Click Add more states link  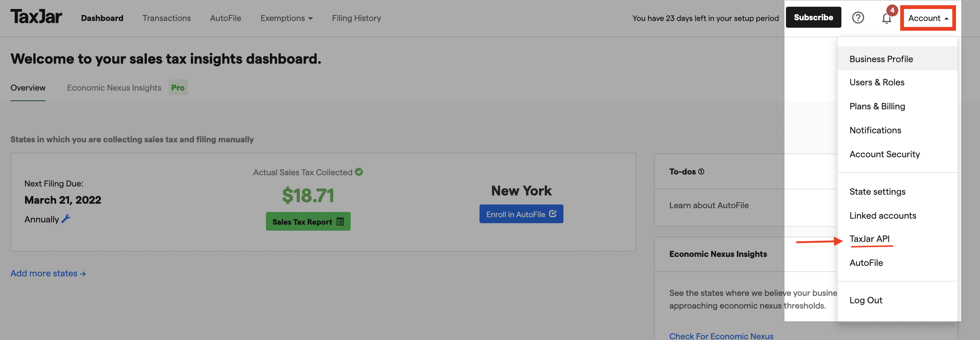click(x=48, y=273)
